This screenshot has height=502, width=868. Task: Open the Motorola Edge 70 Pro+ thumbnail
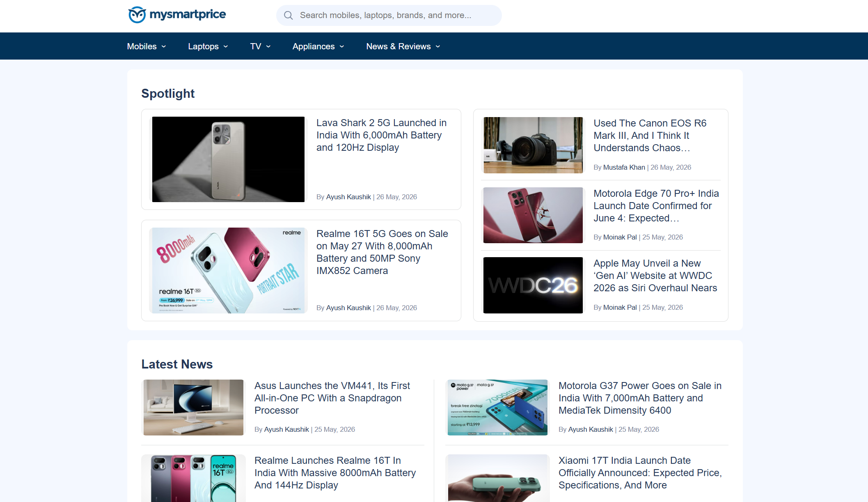tap(533, 215)
